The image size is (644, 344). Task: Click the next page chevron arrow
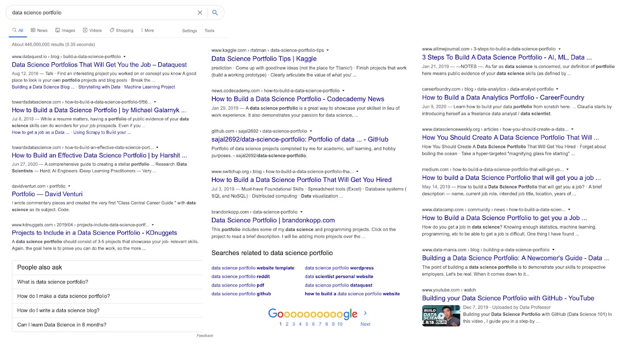[x=365, y=313]
